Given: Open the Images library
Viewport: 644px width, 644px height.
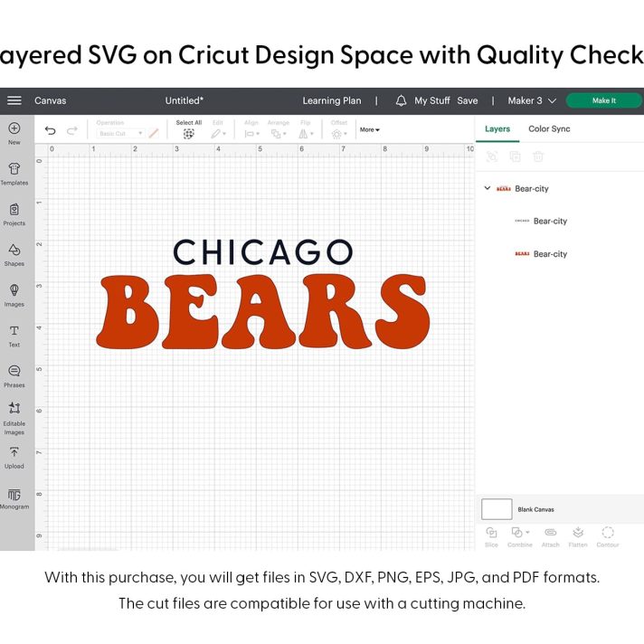Looking at the screenshot, I should click(x=14, y=295).
